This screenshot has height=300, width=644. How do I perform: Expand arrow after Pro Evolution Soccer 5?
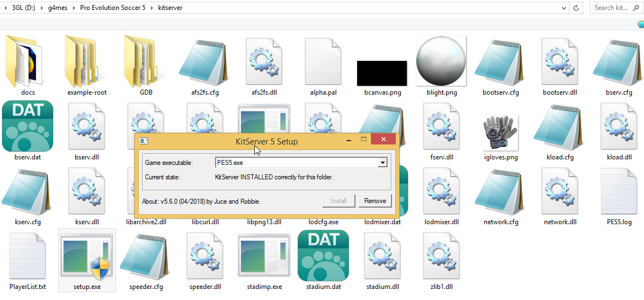point(151,8)
